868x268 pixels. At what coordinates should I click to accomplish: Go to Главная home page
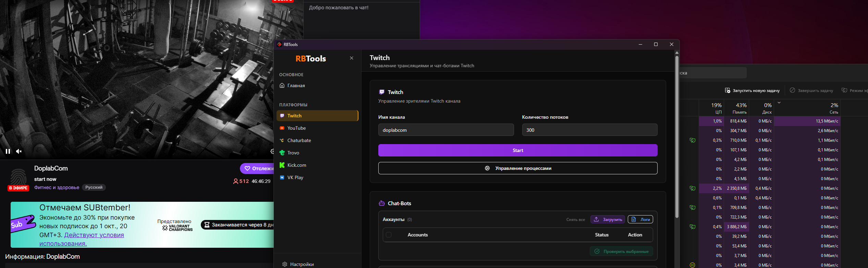click(296, 85)
